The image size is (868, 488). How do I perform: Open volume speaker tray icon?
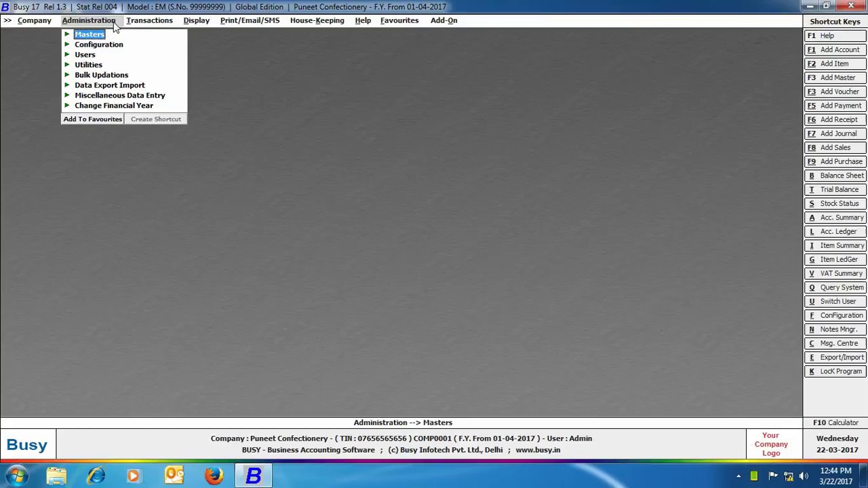(804, 476)
